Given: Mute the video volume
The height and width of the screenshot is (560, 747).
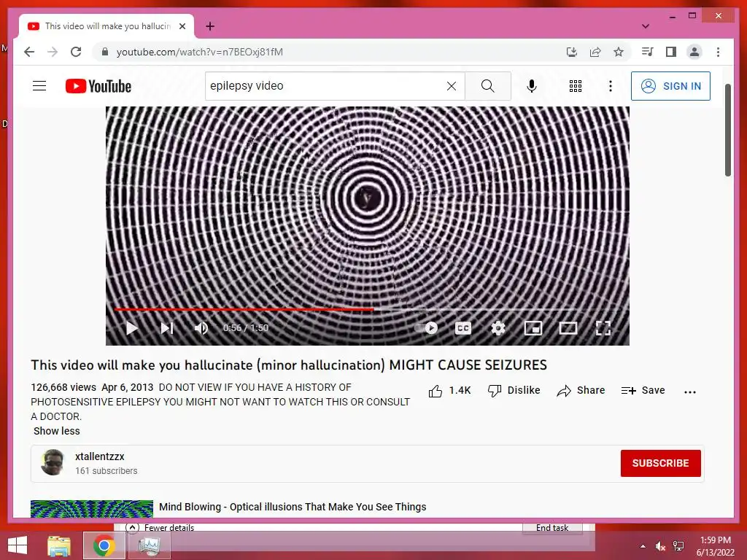Looking at the screenshot, I should 201,327.
